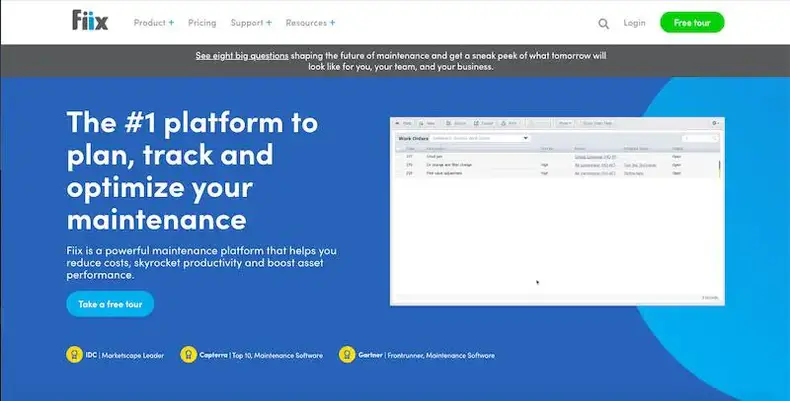Viewport: 790px width, 401px height.
Task: Click the demo window's vertical scrollbar
Action: [719, 166]
